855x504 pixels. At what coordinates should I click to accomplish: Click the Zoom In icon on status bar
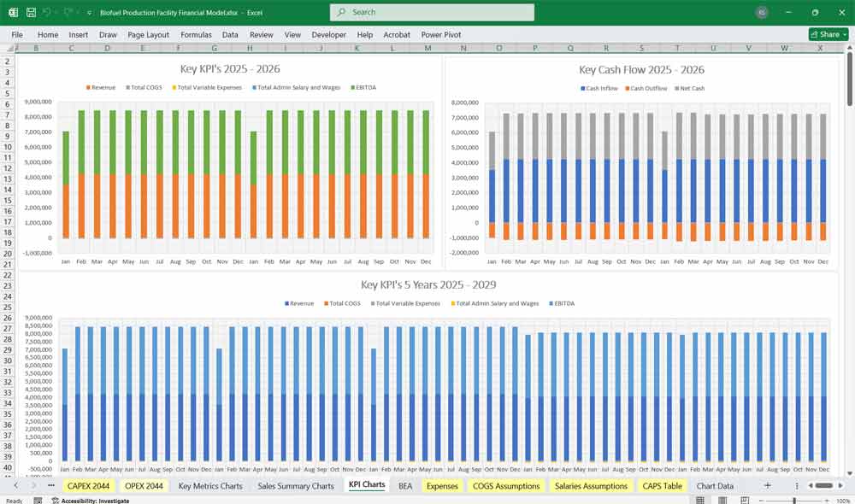827,500
